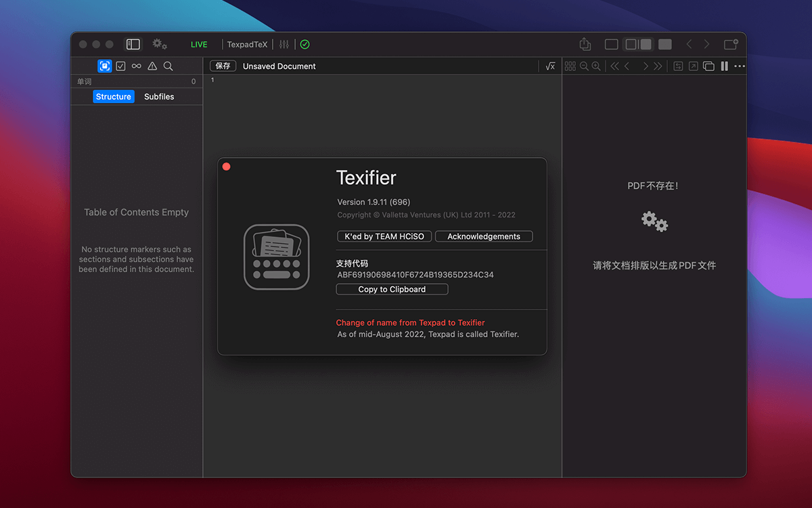Click the 请将文档排版以生成PDF文件 message
The image size is (812, 508).
click(654, 266)
